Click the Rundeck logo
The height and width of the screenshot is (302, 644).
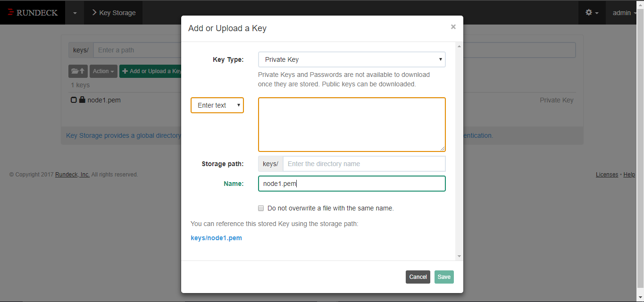coord(32,13)
